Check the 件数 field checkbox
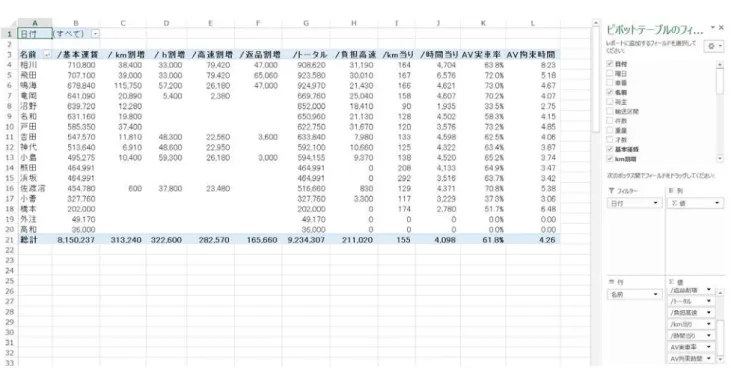The image size is (731, 382). point(609,120)
